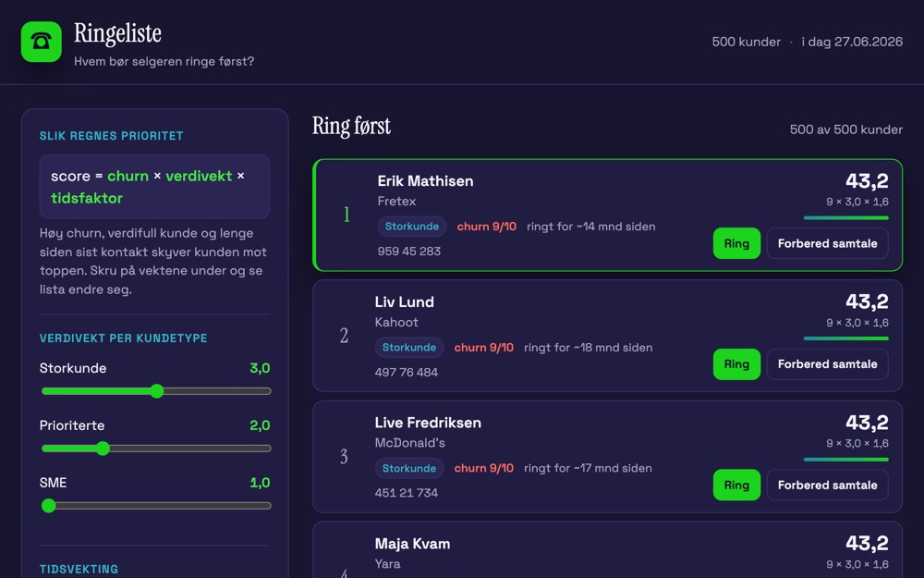This screenshot has height=578, width=924.
Task: Click Erik Mathisen's 43,2 score value
Action: [x=867, y=180]
